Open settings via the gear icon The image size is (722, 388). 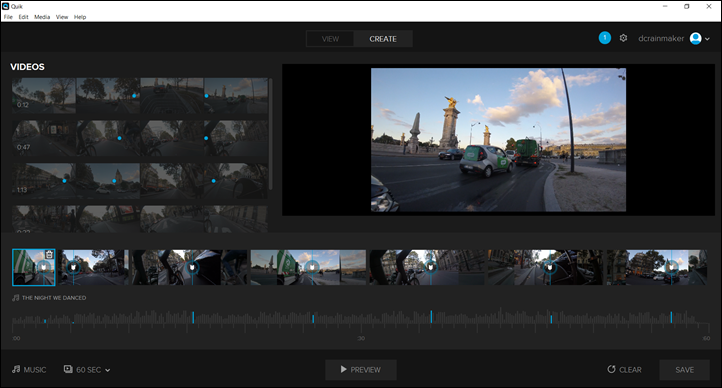point(623,38)
